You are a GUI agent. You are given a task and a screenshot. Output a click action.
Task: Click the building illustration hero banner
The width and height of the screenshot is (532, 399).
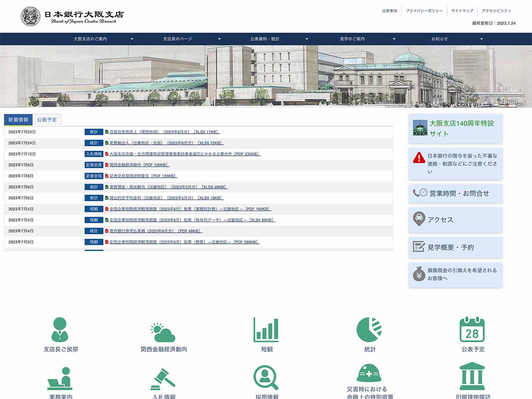click(x=266, y=76)
